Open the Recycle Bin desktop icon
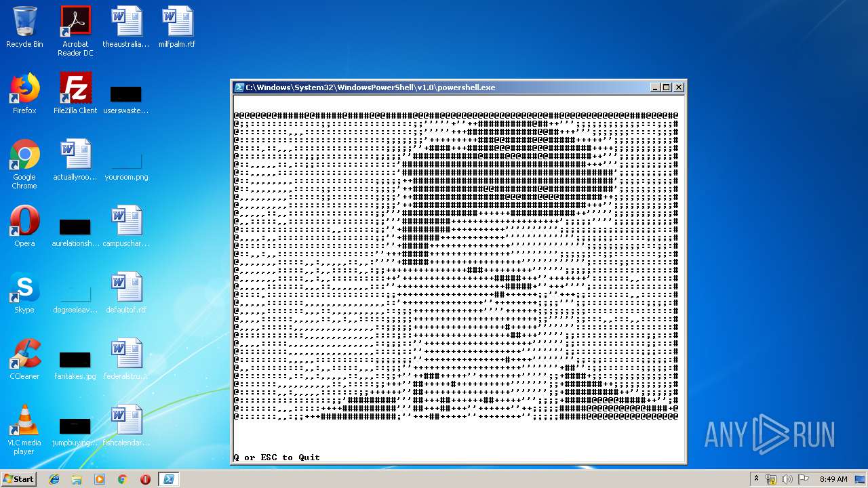868x488 pixels. (x=24, y=27)
